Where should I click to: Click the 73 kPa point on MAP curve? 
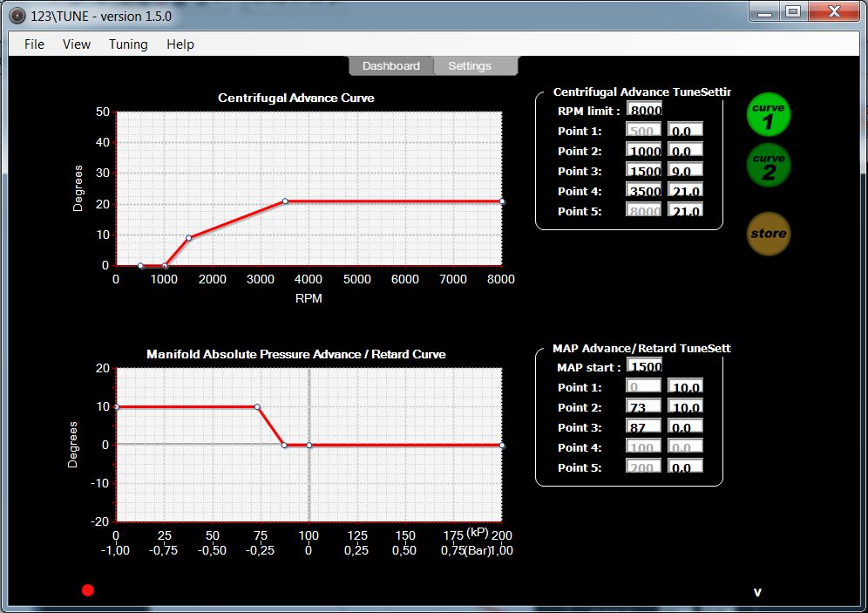point(257,407)
